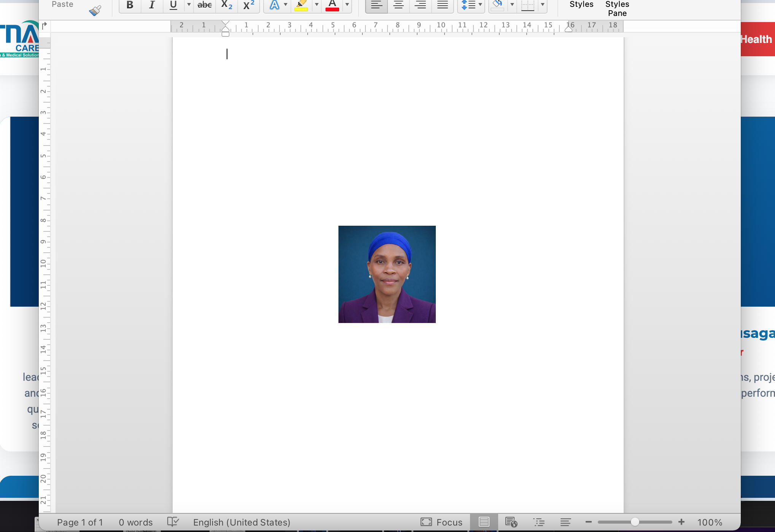Screen dimensions: 775x532
Task: Open the line spacing dropdown
Action: [472, 5]
